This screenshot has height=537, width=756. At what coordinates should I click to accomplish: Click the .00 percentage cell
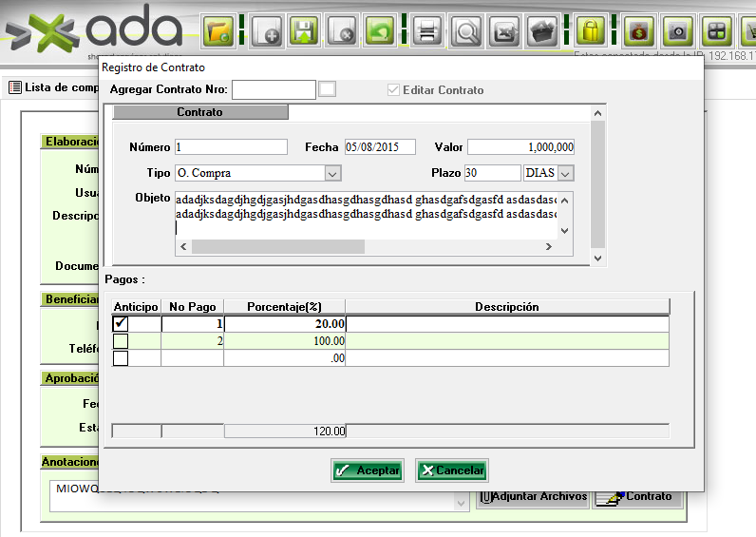coord(285,358)
